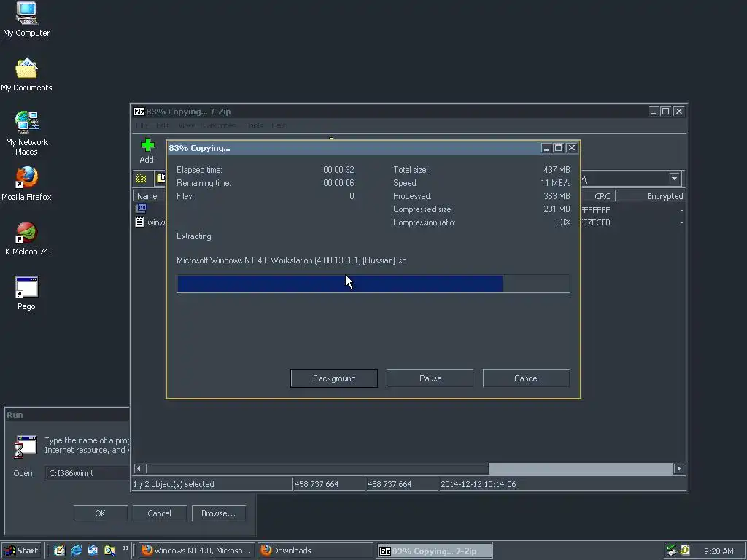Screen dimensions: 747x560
Task: Click the third Quick Launch icon
Action: click(x=93, y=551)
